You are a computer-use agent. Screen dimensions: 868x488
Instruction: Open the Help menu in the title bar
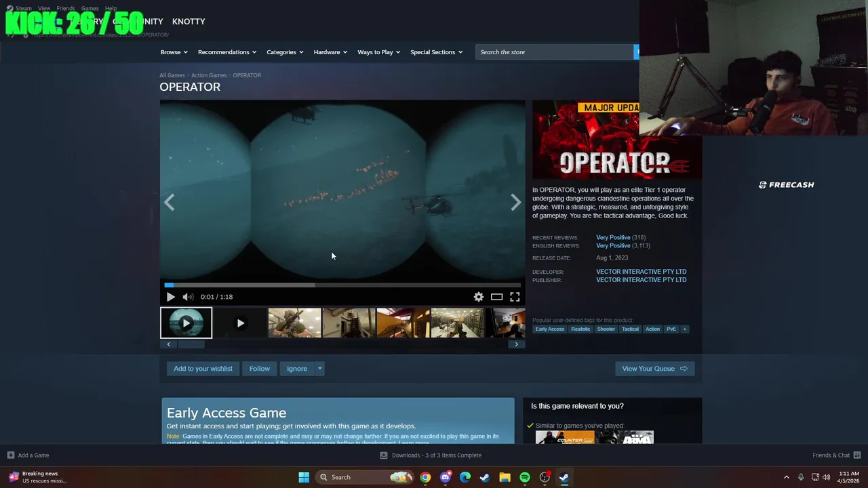coord(111,9)
